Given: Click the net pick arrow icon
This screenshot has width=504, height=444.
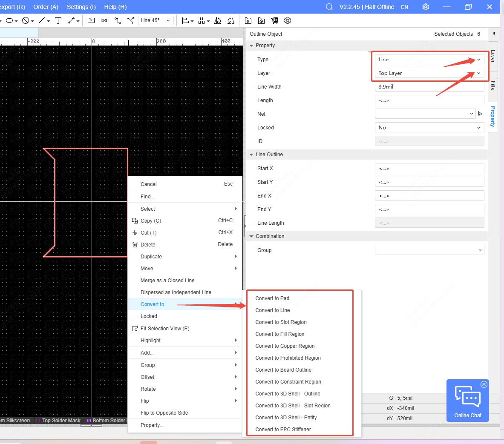Looking at the screenshot, I should pyautogui.click(x=480, y=114).
